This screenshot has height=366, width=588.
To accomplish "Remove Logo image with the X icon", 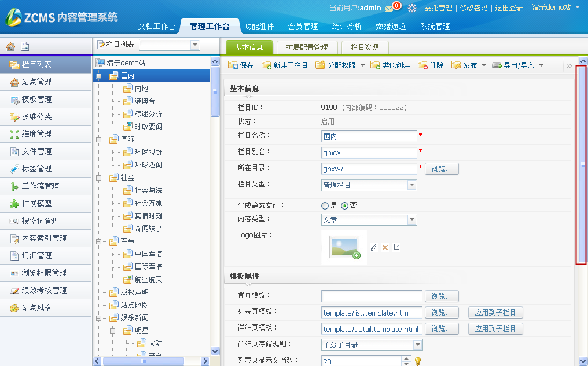I will [385, 248].
